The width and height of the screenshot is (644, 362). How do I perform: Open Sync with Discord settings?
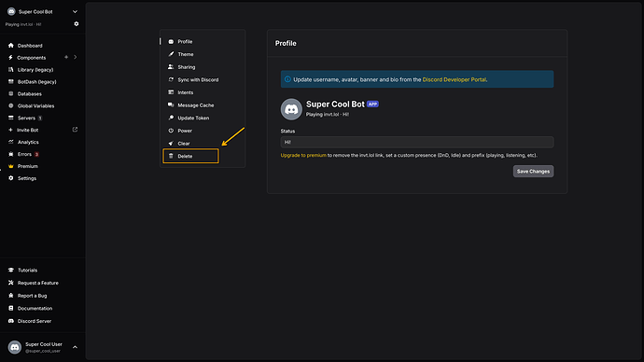(198, 79)
